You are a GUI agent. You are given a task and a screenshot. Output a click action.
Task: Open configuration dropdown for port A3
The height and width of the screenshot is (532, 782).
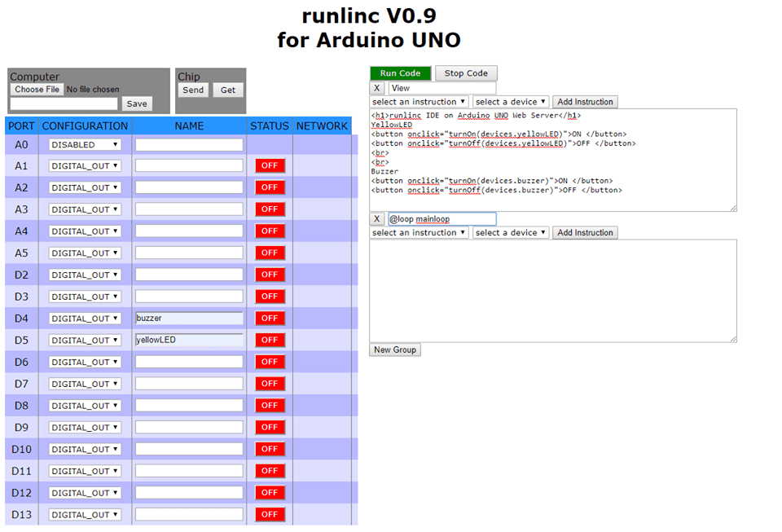click(85, 209)
